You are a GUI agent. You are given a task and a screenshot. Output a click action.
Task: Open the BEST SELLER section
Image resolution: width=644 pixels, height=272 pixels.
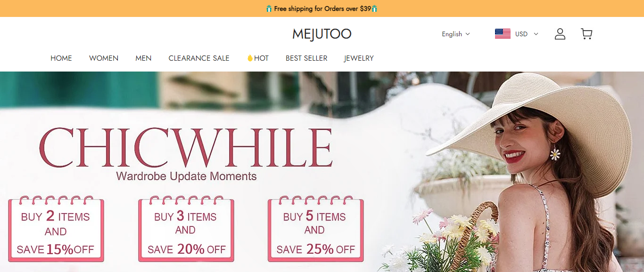[x=306, y=58]
